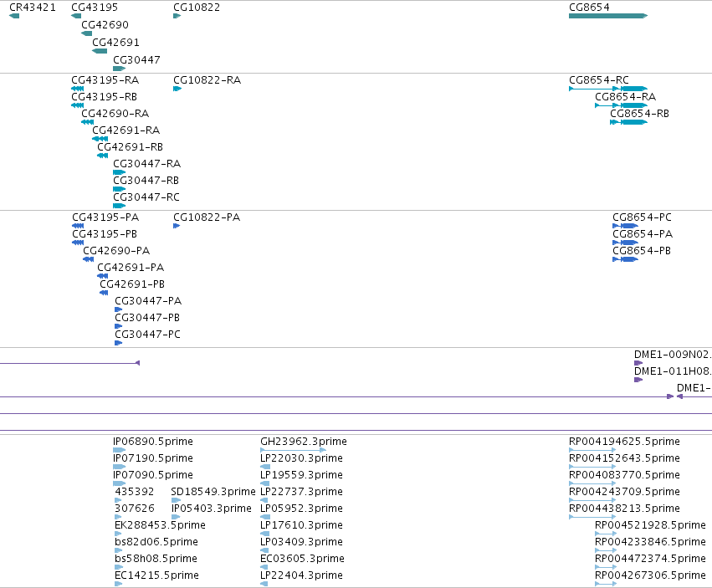Select EST 307626 label
712x588 pixels.
click(135, 508)
